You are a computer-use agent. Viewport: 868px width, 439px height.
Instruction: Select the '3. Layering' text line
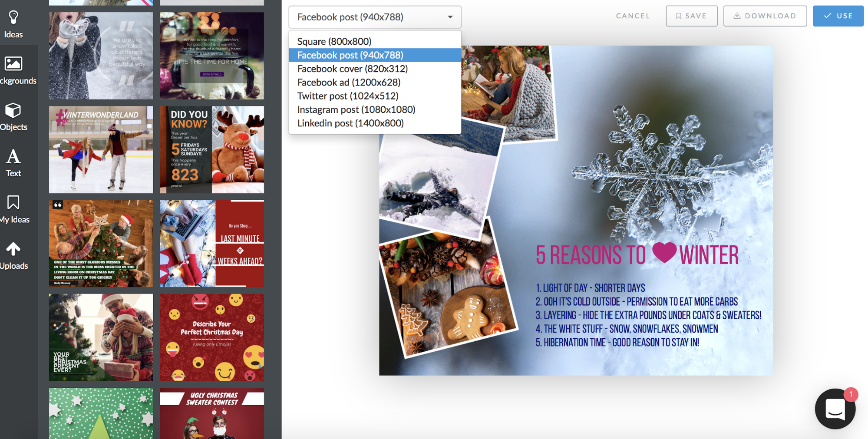[648, 315]
